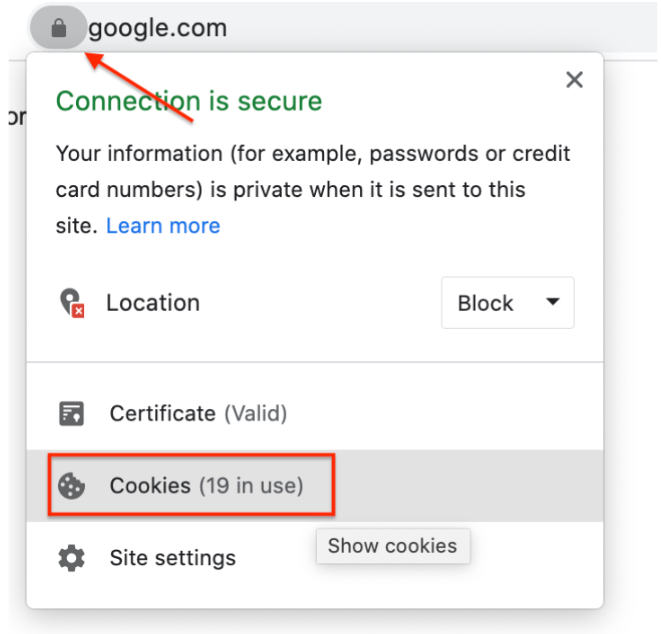The width and height of the screenshot is (661, 634).
Task: Click the Certificate icon
Action: [71, 413]
